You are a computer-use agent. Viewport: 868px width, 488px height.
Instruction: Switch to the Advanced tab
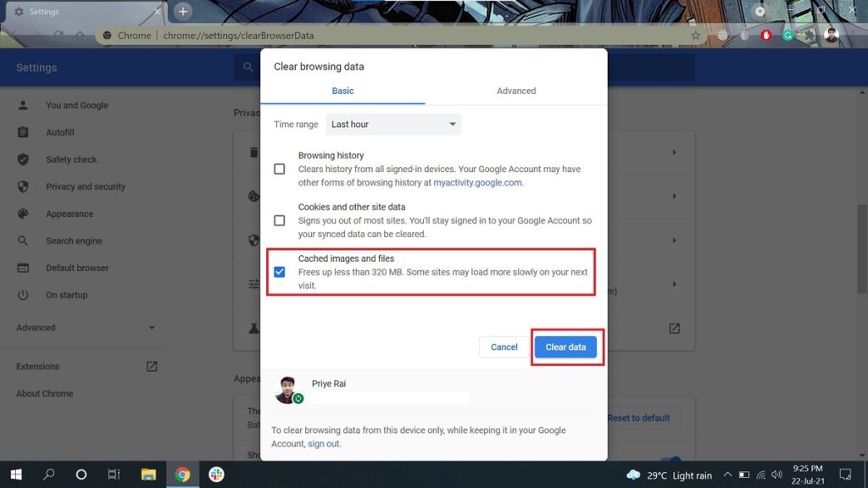click(x=516, y=91)
